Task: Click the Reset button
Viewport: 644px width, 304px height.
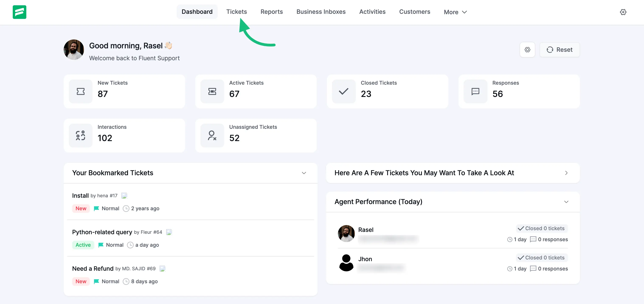Action: (560, 49)
